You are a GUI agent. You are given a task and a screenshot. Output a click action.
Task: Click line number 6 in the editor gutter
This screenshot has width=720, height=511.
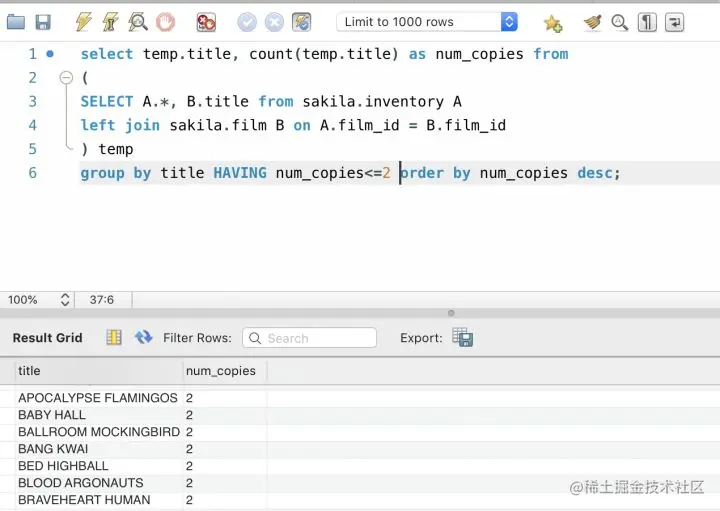coord(33,173)
